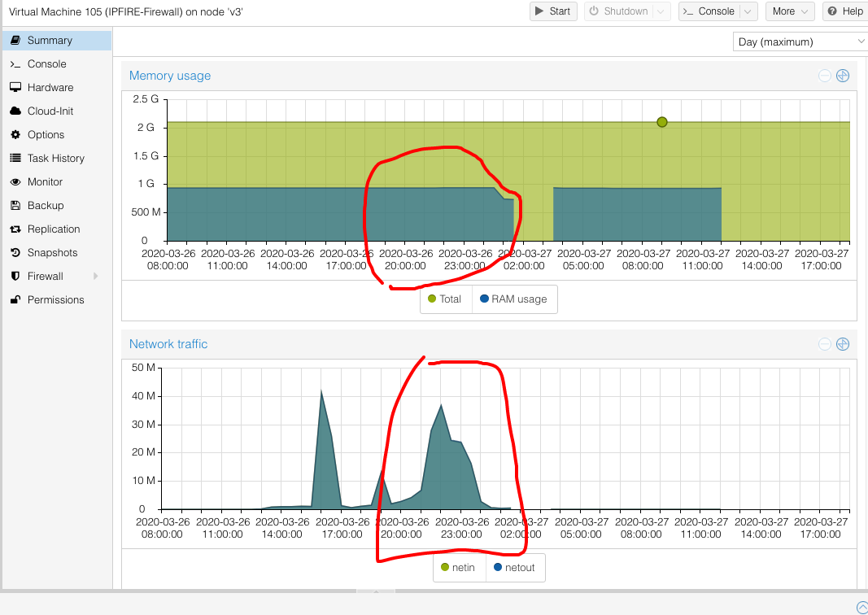Open the Day (maximum) timeframe dropdown
The width and height of the screenshot is (868, 615).
800,42
